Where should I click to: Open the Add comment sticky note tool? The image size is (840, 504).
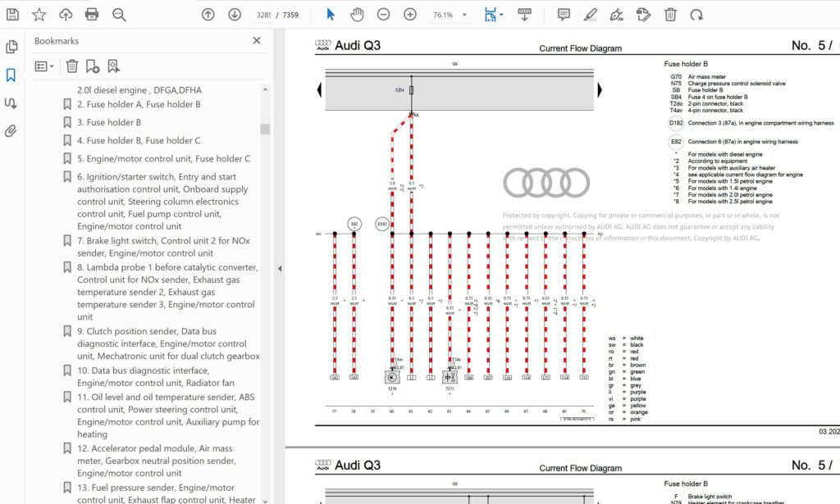pyautogui.click(x=564, y=15)
